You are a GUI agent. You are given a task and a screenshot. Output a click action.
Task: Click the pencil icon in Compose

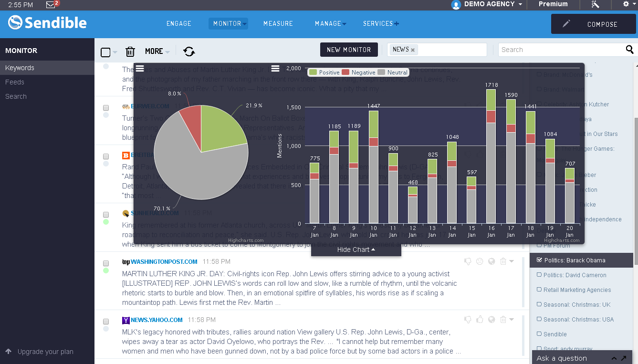pos(566,23)
